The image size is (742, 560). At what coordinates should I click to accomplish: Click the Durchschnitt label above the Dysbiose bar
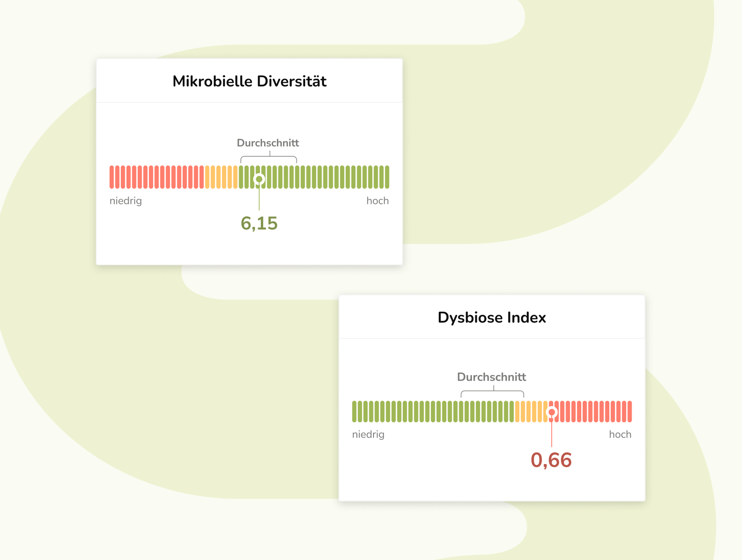[x=491, y=377]
